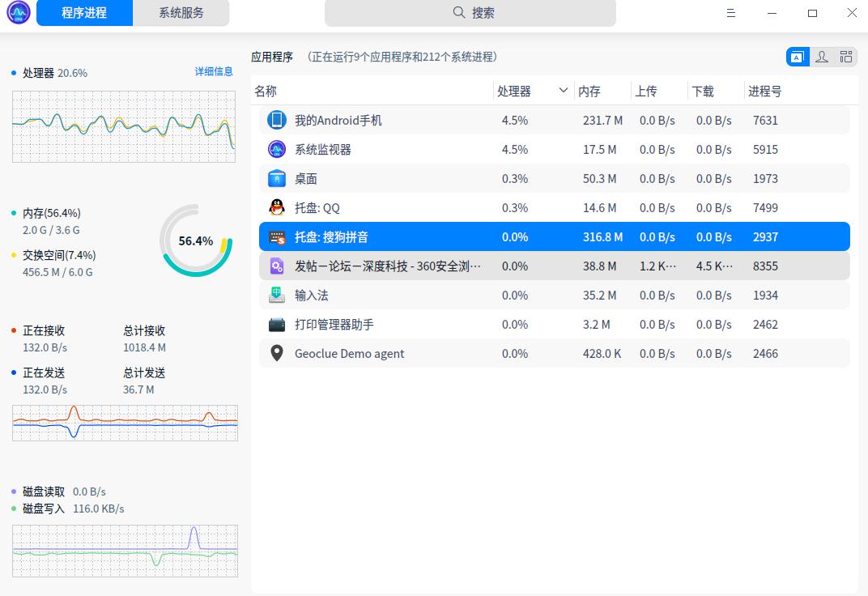The height and width of the screenshot is (596, 868).
Task: Sort processes by 内存 column header
Action: (589, 92)
